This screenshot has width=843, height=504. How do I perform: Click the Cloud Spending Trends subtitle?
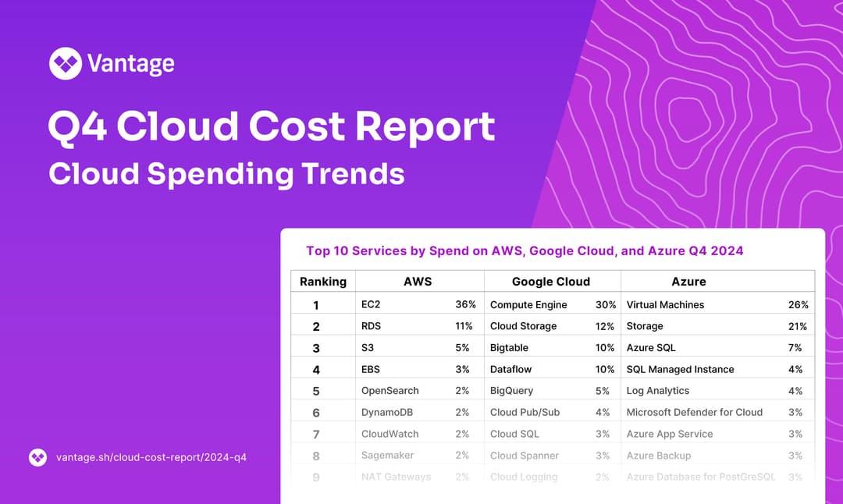coord(226,173)
